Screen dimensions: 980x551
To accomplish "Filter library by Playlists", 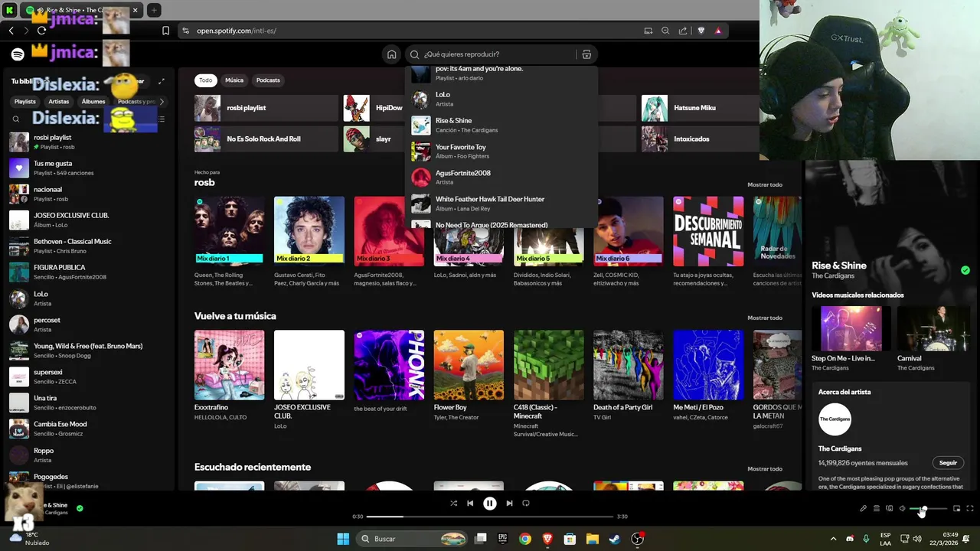I will (24, 101).
